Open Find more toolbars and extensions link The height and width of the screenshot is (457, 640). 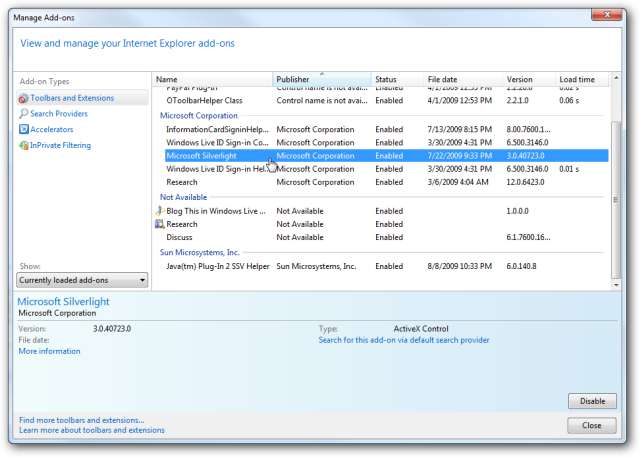(x=81, y=420)
